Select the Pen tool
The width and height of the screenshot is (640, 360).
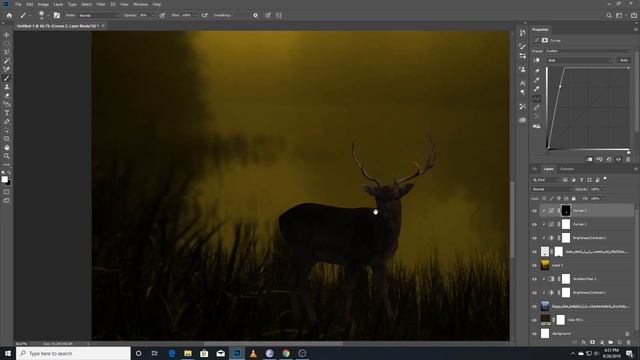7,121
